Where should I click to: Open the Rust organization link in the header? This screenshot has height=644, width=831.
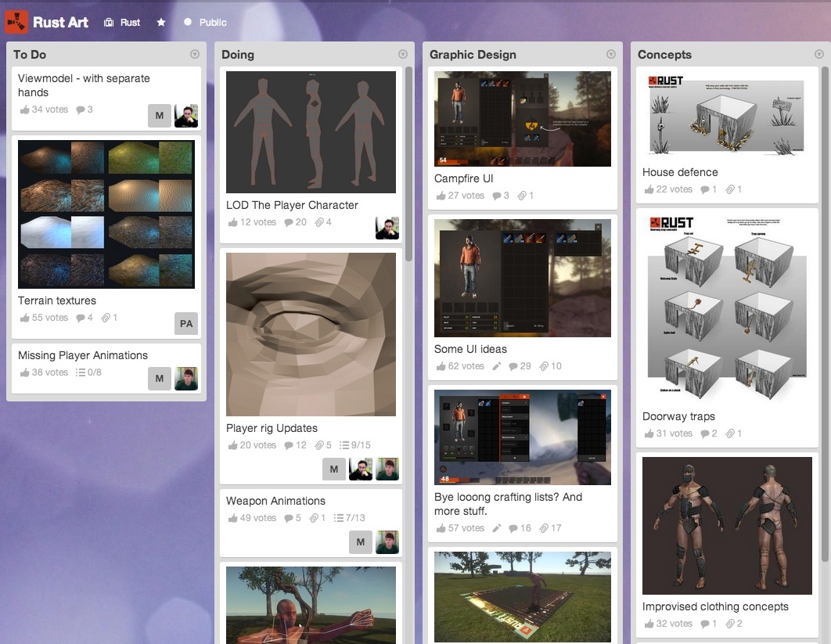click(x=122, y=22)
